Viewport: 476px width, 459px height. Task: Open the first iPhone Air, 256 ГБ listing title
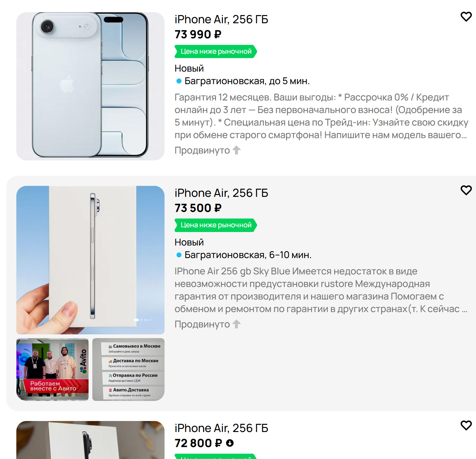[221, 19]
